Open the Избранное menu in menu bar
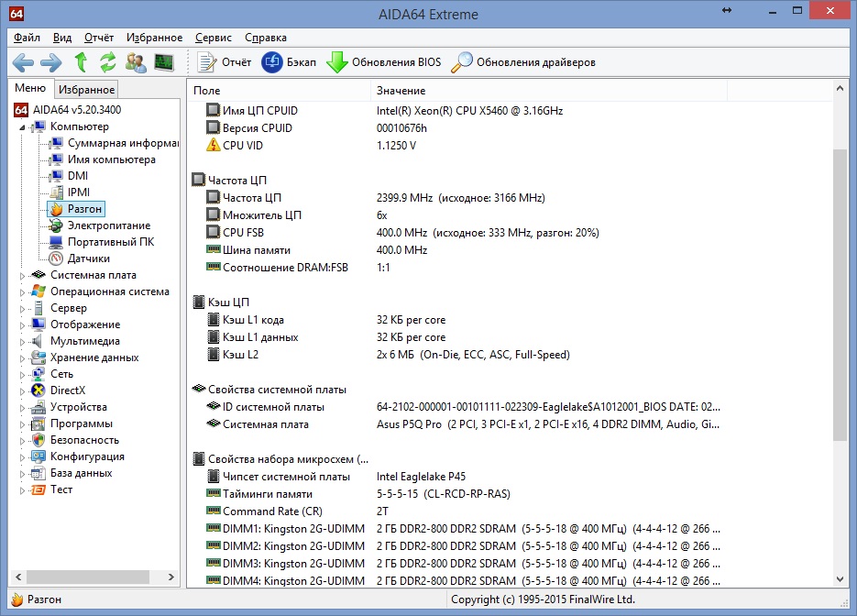857x616 pixels. point(154,38)
